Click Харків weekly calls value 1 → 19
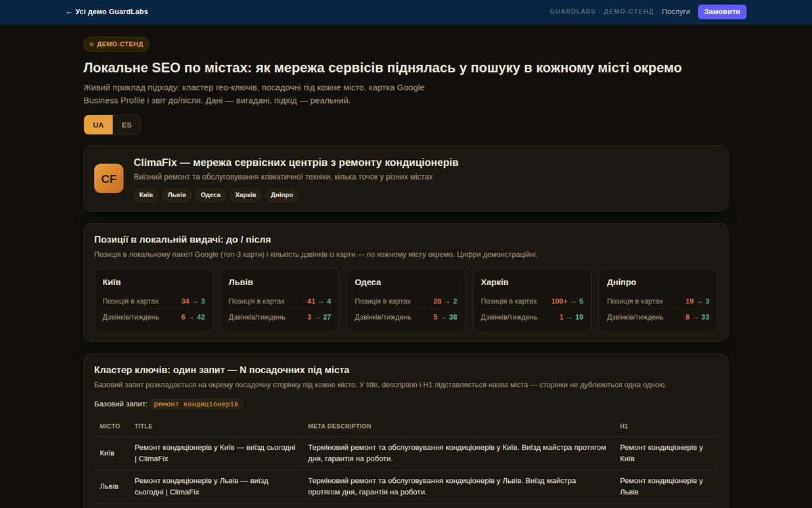The image size is (812, 508). [571, 317]
